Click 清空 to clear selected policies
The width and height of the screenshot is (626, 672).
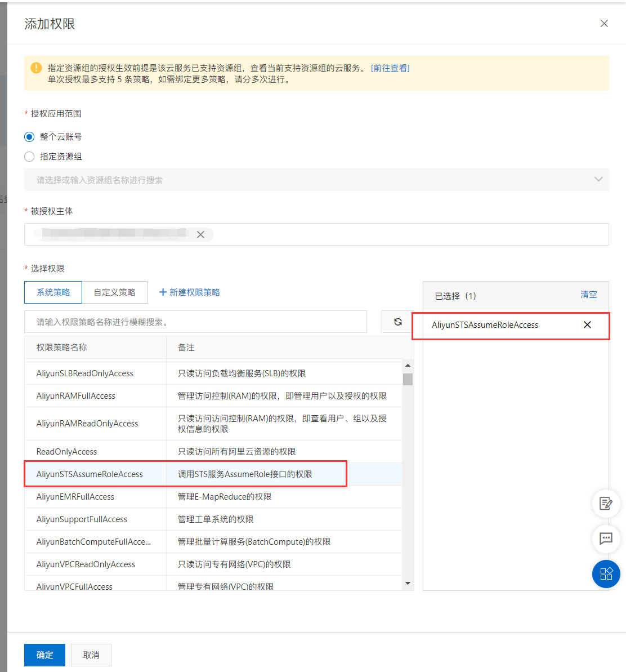[588, 295]
